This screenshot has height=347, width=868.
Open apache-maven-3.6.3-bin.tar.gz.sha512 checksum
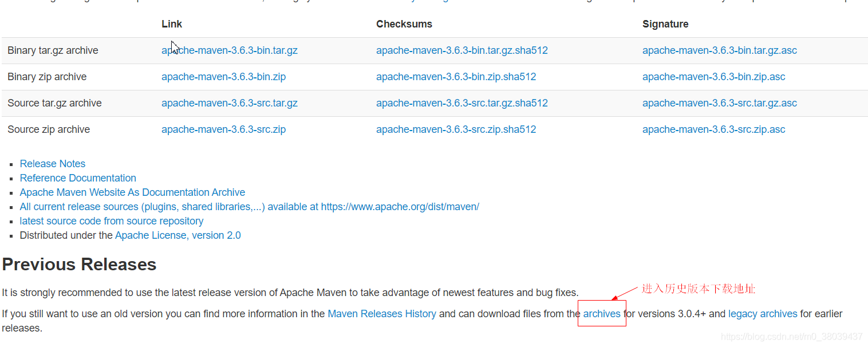pos(462,50)
